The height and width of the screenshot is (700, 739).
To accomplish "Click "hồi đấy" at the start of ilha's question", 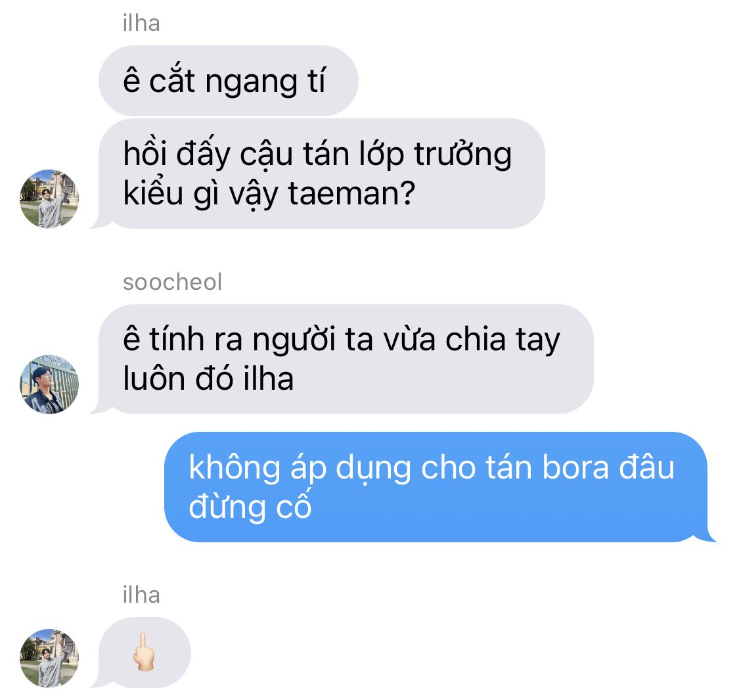I will (177, 154).
